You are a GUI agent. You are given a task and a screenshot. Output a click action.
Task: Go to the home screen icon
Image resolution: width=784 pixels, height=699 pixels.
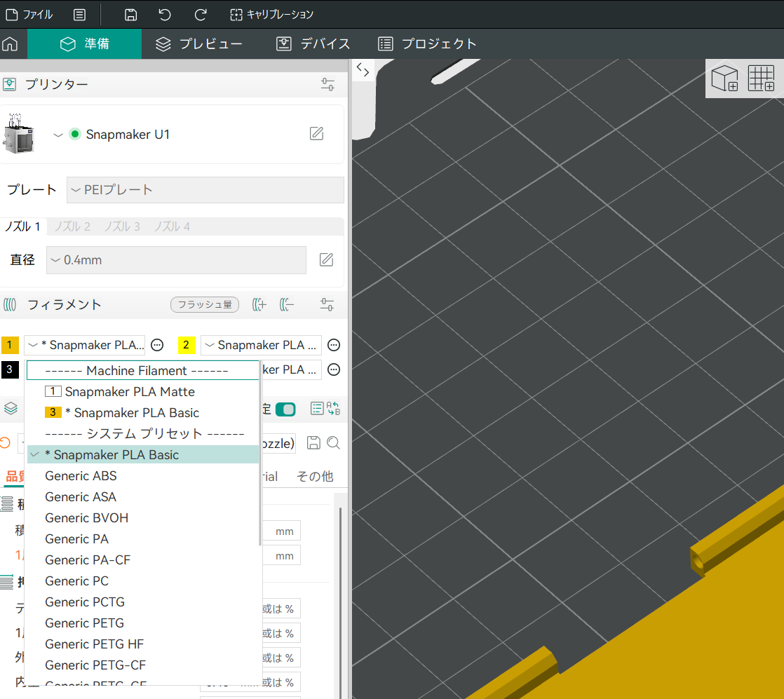[10, 44]
